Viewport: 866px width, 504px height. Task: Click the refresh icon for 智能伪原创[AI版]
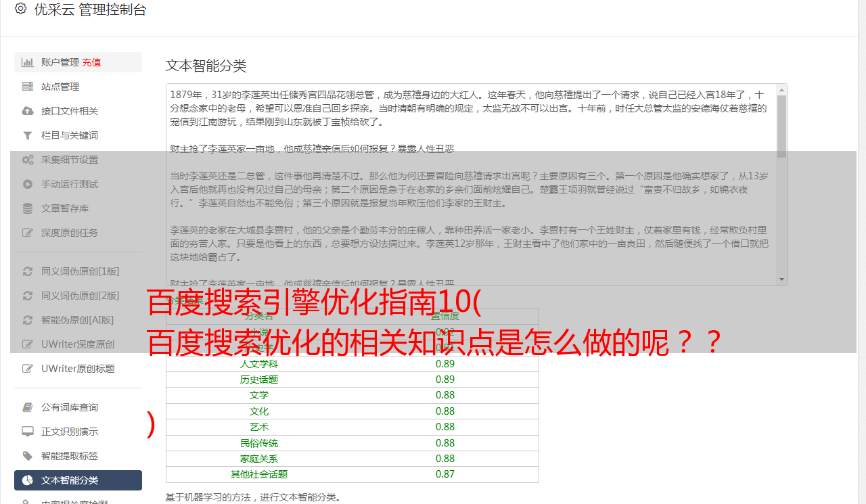[x=28, y=320]
